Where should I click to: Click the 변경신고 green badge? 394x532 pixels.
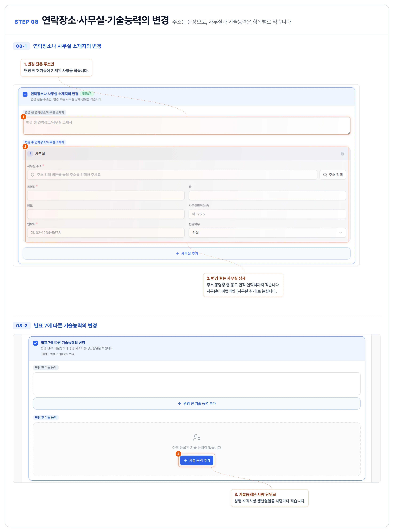coord(87,93)
